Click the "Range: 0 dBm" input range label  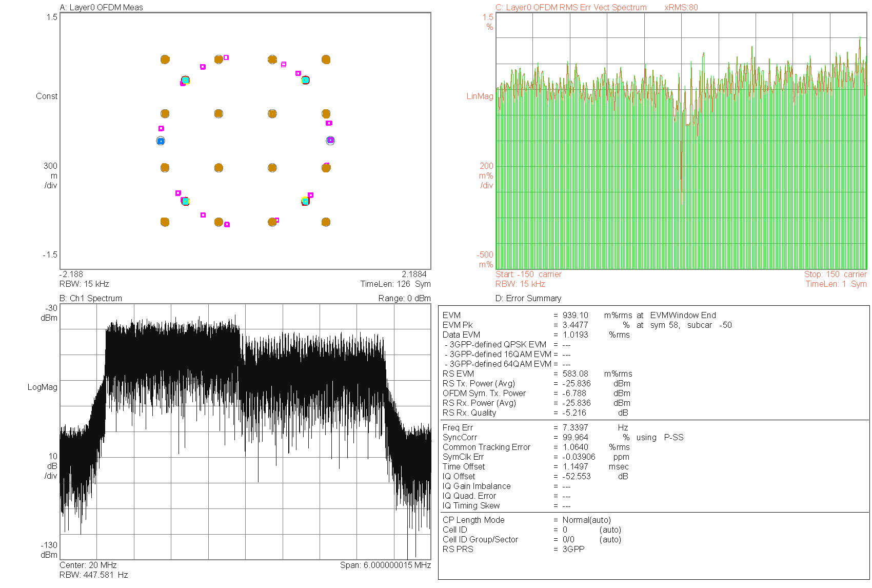(x=404, y=298)
